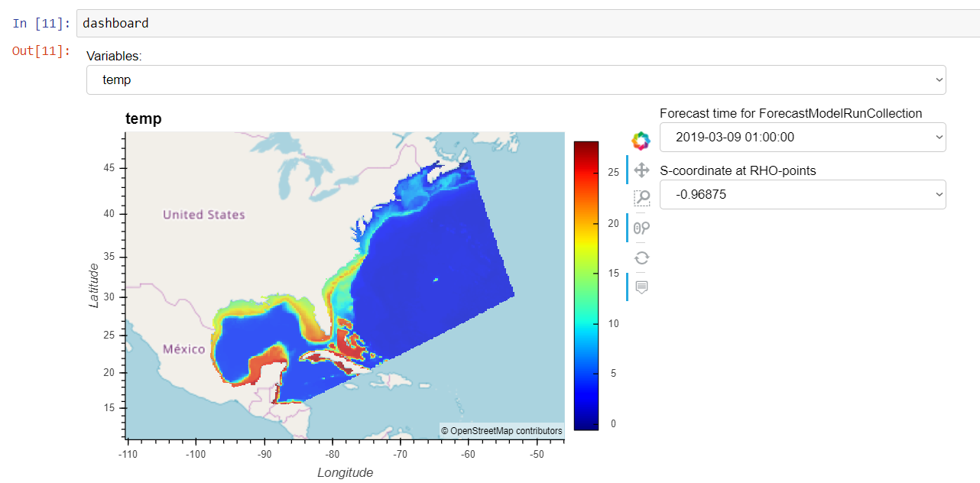This screenshot has height=483, width=980.
Task: Click the Bokeh logo icon
Action: [x=641, y=141]
